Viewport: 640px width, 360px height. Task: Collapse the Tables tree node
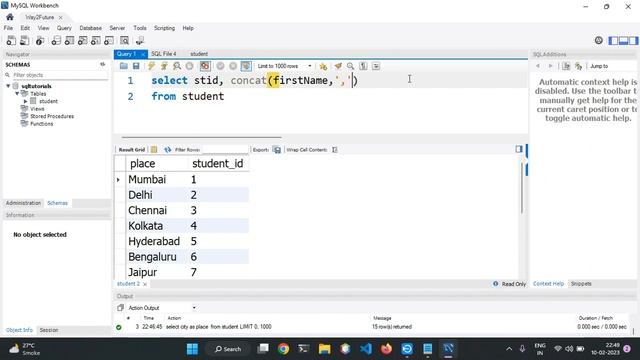click(17, 93)
